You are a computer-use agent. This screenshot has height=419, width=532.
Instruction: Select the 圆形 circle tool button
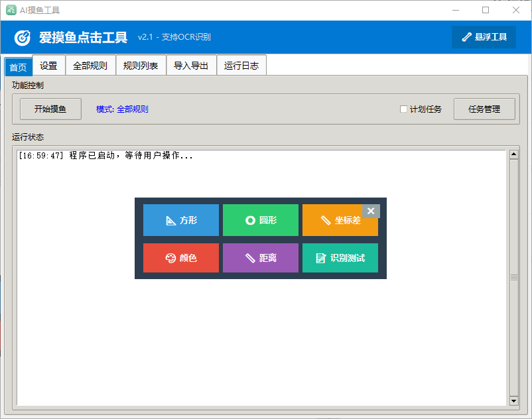click(261, 220)
